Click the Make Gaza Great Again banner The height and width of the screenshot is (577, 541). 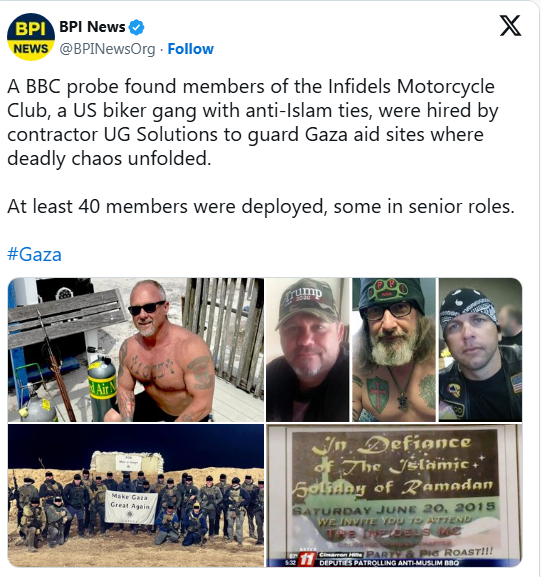[131, 507]
